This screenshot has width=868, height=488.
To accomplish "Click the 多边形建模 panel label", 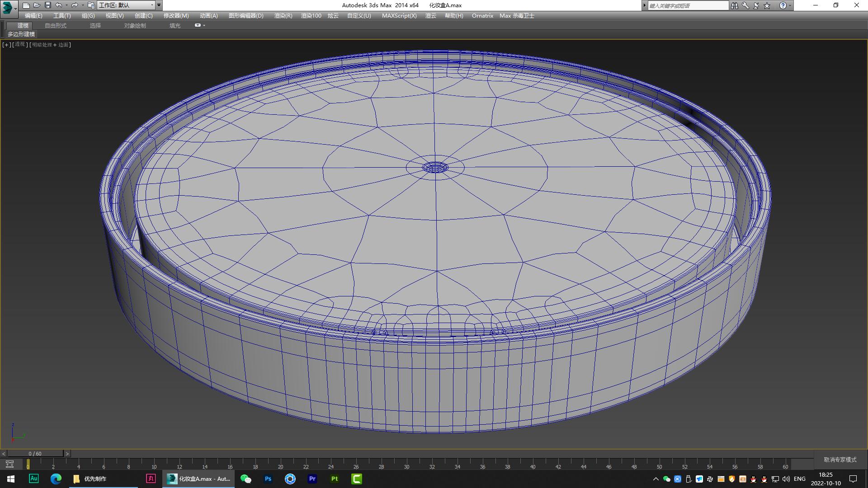I will [x=22, y=34].
